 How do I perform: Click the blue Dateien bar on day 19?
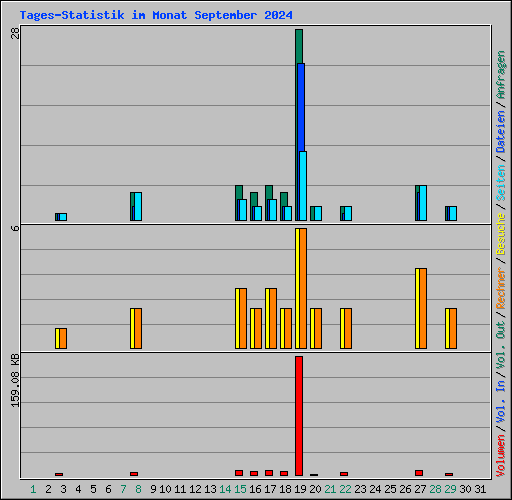[x=301, y=107]
